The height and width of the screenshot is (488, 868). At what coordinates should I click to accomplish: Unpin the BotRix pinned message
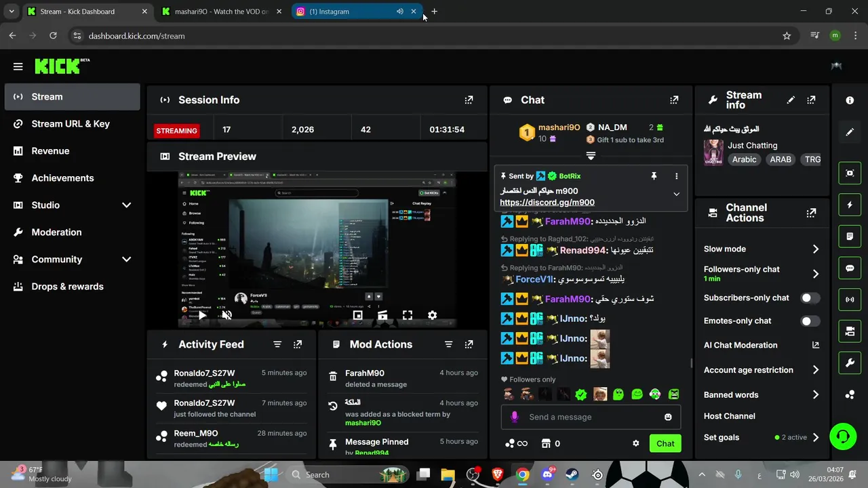coord(654,176)
